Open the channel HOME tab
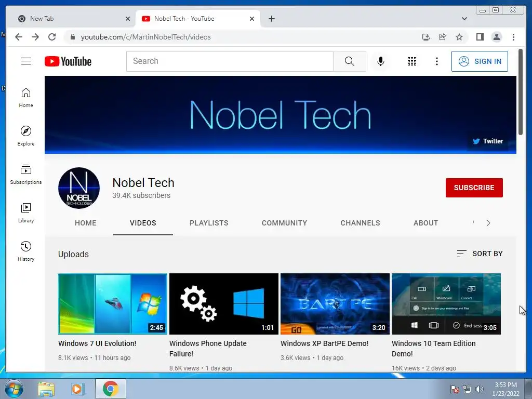532x399 pixels. [86, 223]
